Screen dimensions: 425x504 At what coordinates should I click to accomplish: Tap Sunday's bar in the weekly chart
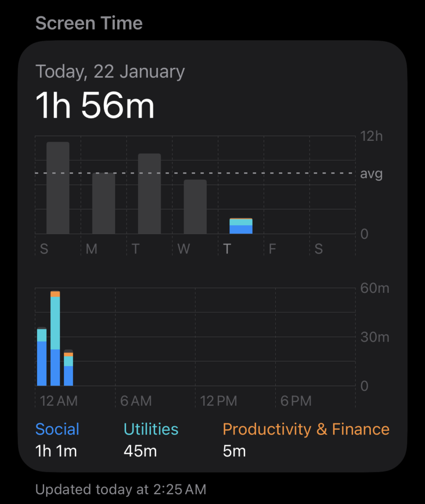click(58, 188)
